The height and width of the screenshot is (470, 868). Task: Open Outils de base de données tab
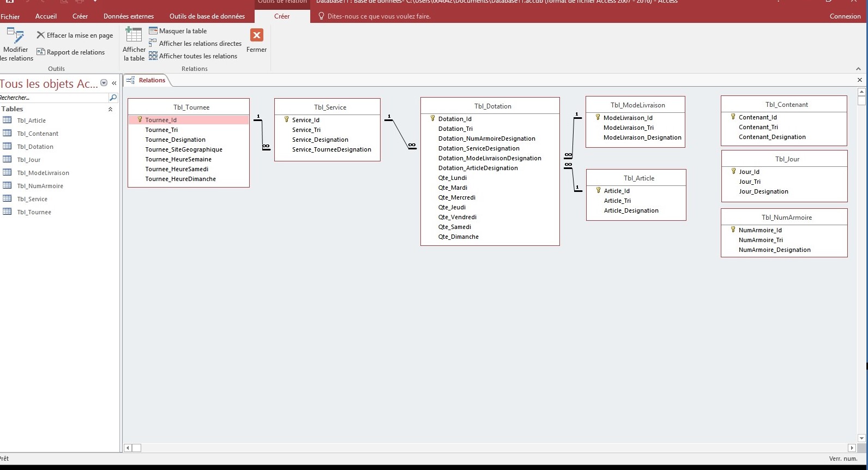(x=207, y=16)
